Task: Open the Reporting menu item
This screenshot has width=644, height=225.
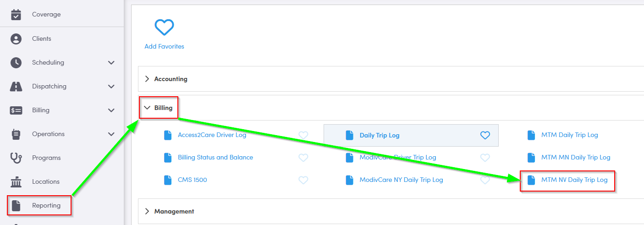Action: point(46,205)
